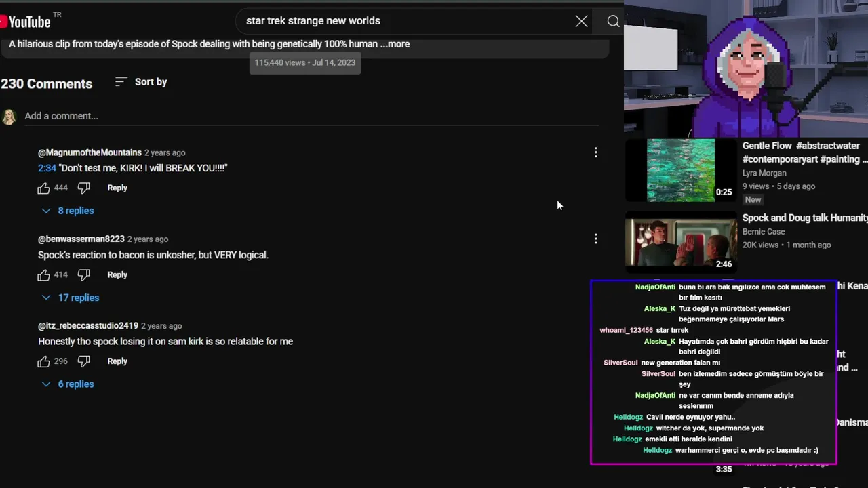
Task: Open @benwasserman8223 channel link
Action: (x=81, y=239)
